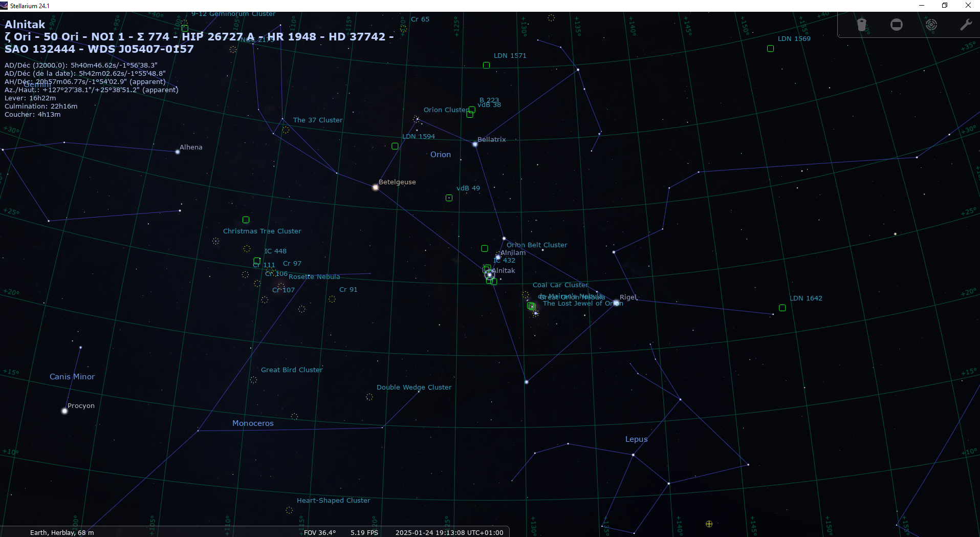Screen dimensions: 980x537
Task: Select the LDN 1594 nebula marker
Action: (x=395, y=146)
